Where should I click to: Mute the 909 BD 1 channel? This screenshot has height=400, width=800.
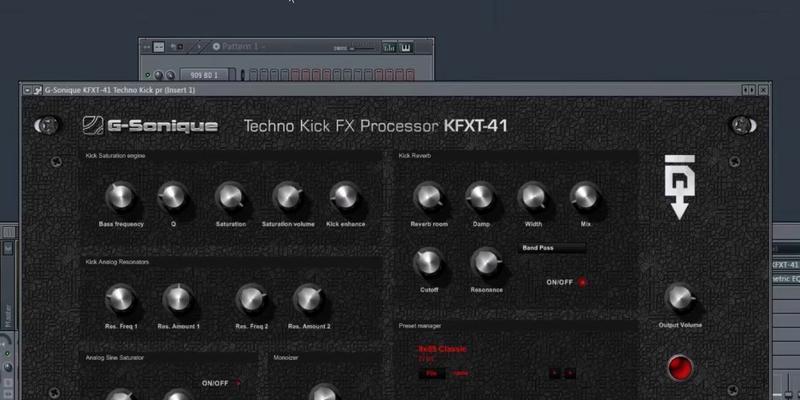point(148,76)
